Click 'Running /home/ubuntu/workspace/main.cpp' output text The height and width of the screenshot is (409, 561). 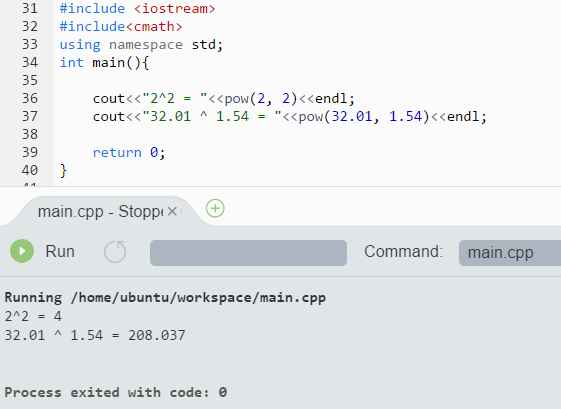(x=165, y=298)
